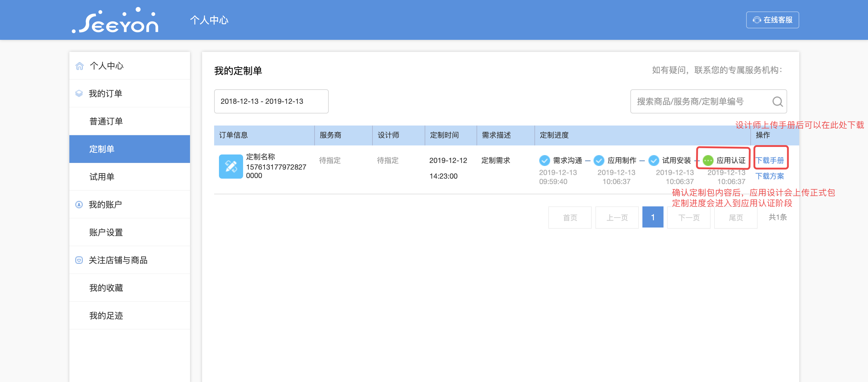Go to first page 首页
Screen dimensions: 868x382
pyautogui.click(x=570, y=218)
